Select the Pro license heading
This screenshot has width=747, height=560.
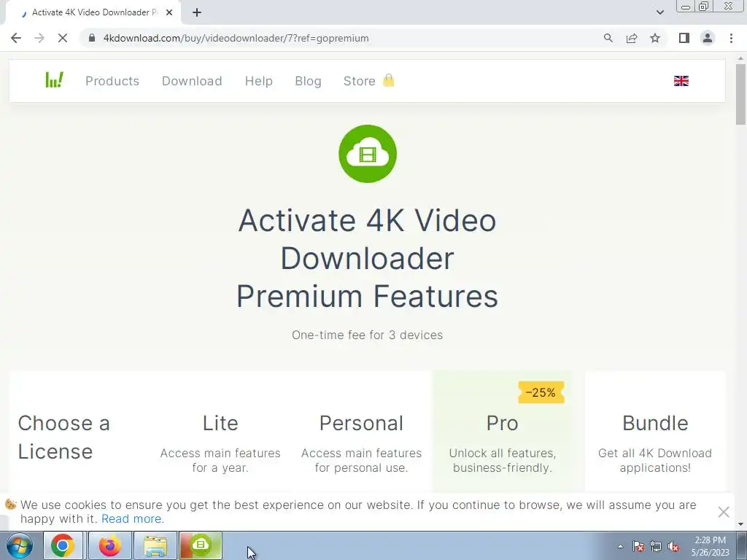tap(502, 423)
